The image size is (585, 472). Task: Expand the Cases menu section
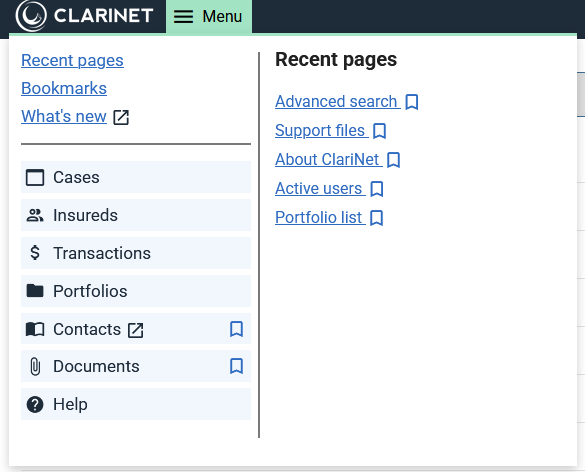point(136,177)
